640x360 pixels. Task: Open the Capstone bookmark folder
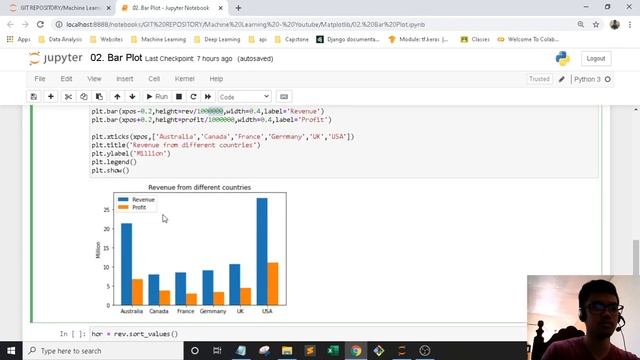point(292,39)
